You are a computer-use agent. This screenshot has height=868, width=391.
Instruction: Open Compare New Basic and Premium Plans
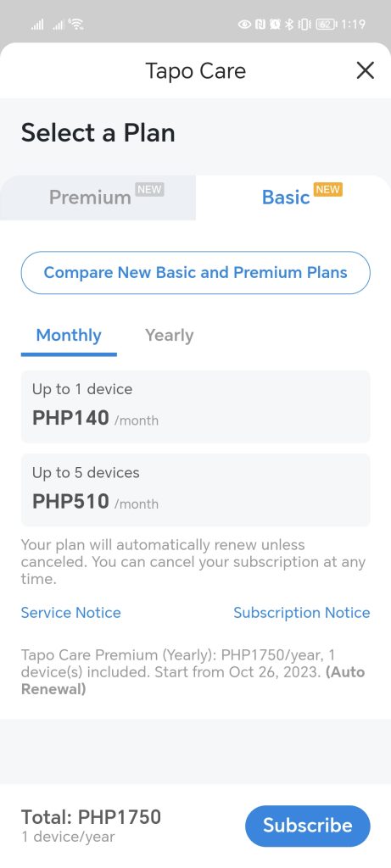coord(195,272)
